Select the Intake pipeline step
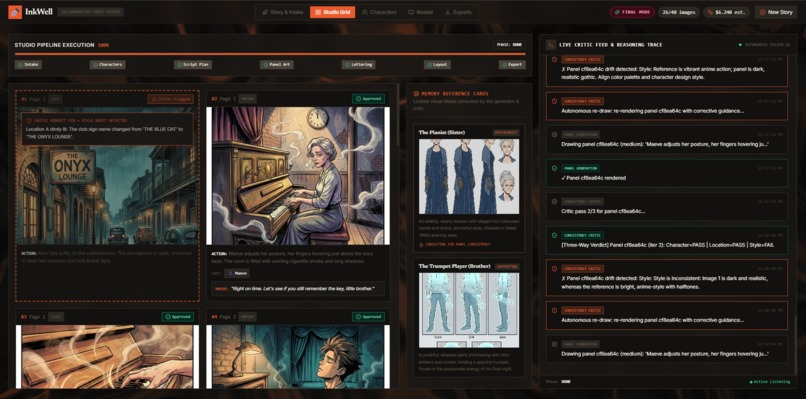The width and height of the screenshot is (806, 399). [x=28, y=65]
